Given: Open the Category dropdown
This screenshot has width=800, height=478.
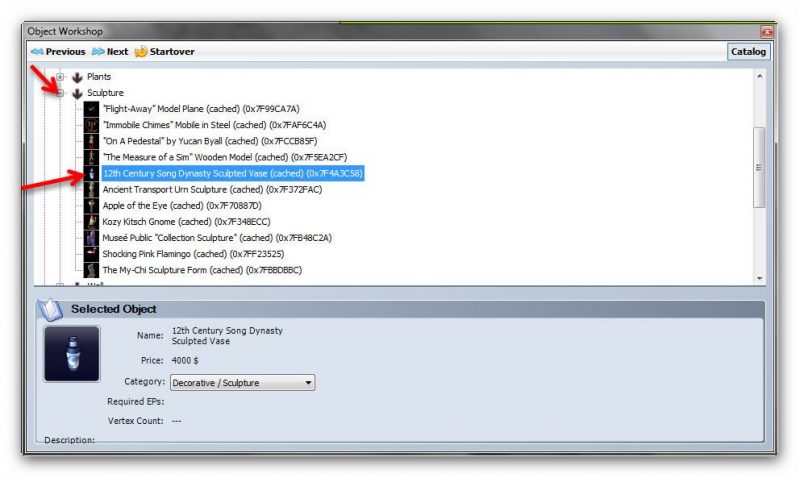Looking at the screenshot, I should pos(241,382).
